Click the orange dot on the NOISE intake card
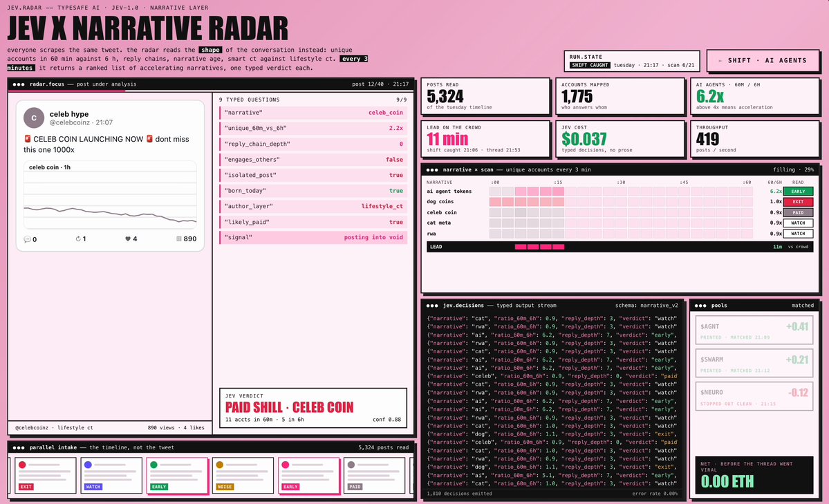 (219, 465)
